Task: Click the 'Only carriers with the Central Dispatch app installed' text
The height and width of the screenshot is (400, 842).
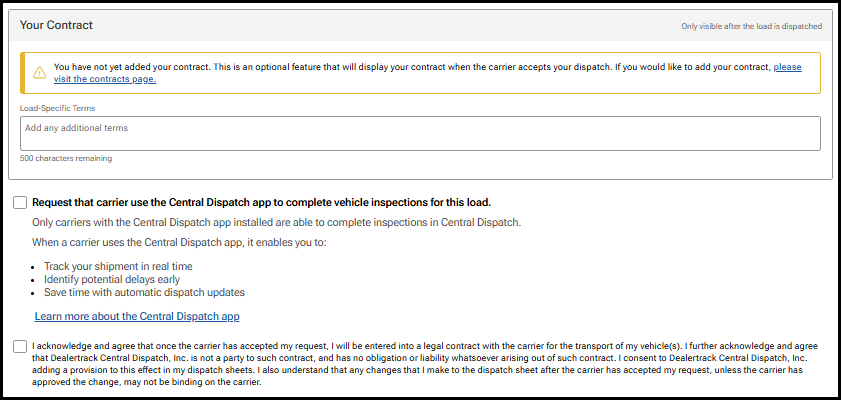Action: [276, 222]
